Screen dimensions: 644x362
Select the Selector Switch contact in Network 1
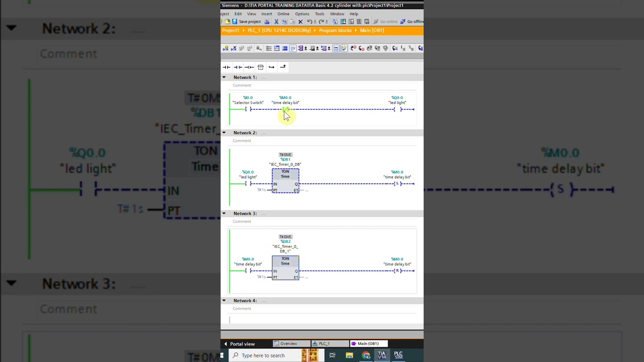tap(248, 109)
